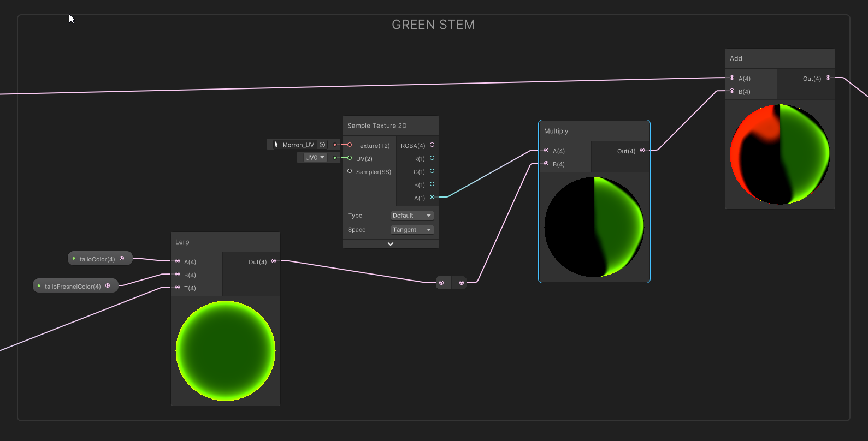The height and width of the screenshot is (441, 868).
Task: Select the talloColor property node
Action: point(97,259)
